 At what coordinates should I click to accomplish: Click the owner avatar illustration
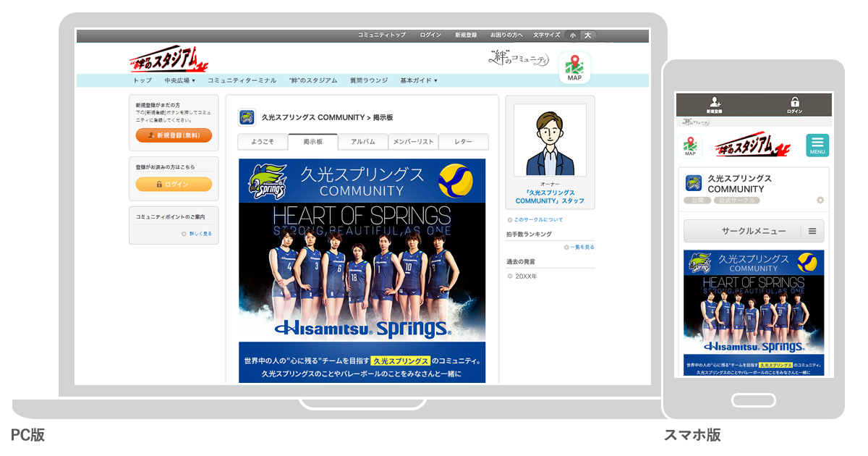(550, 140)
